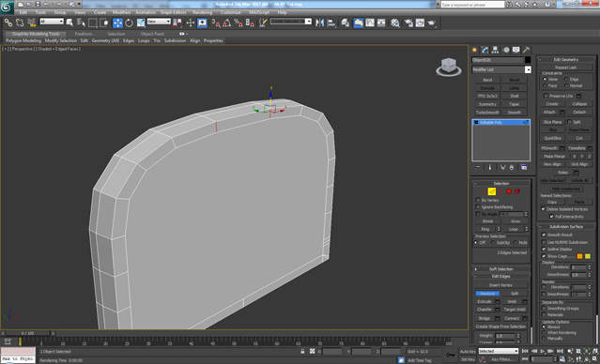The image size is (600, 364).
Task: Activate the Select and Scale tool
Action: click(141, 23)
